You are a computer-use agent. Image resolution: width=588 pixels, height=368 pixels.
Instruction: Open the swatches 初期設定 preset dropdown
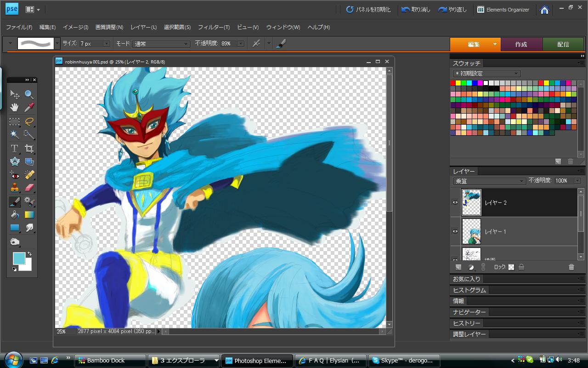[486, 74]
